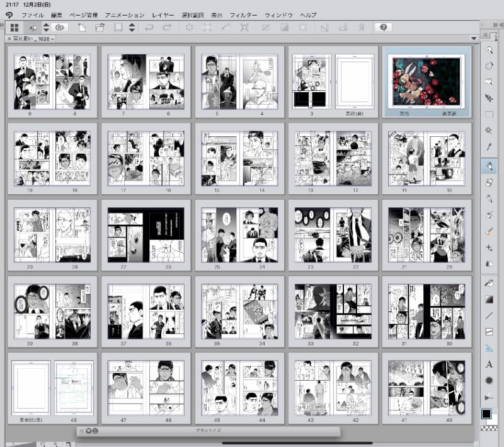The image size is (504, 447).
Task: Open the ページ管理 menu
Action: [x=84, y=15]
